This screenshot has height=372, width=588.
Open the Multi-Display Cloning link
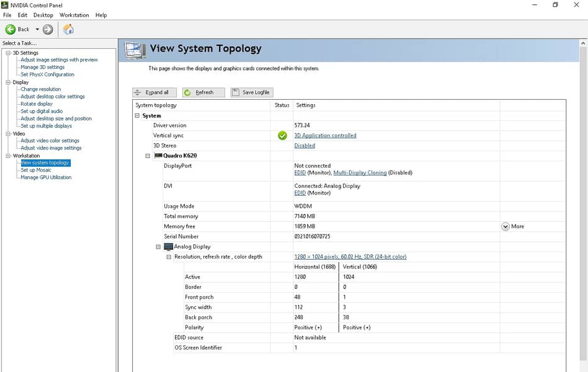[x=360, y=173]
